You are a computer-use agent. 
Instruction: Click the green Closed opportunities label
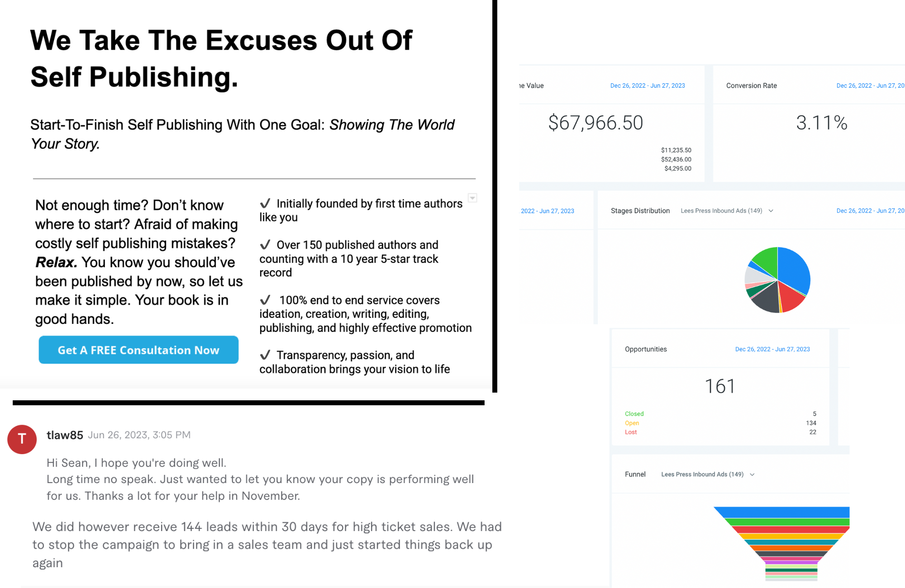click(634, 414)
